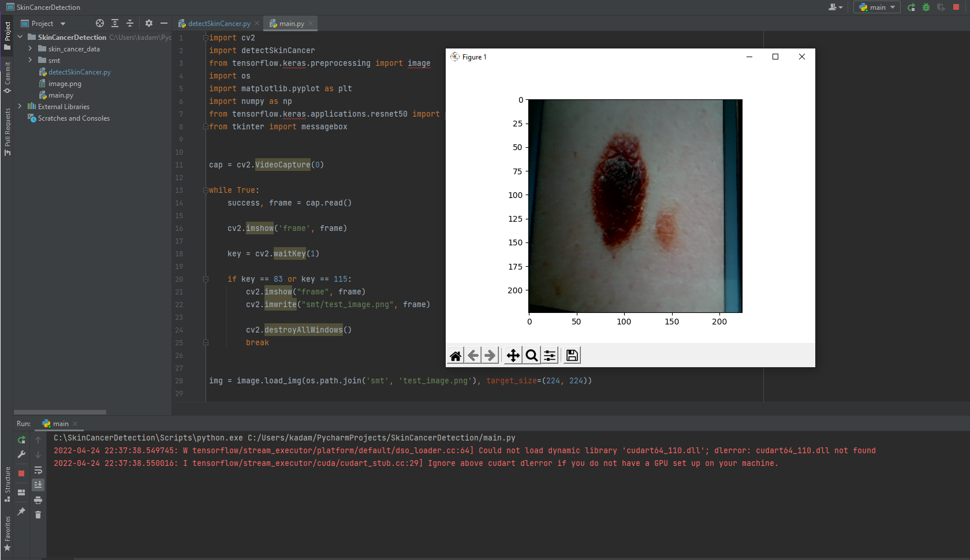970x560 pixels.
Task: Open the main run configuration dropdown
Action: [x=876, y=7]
